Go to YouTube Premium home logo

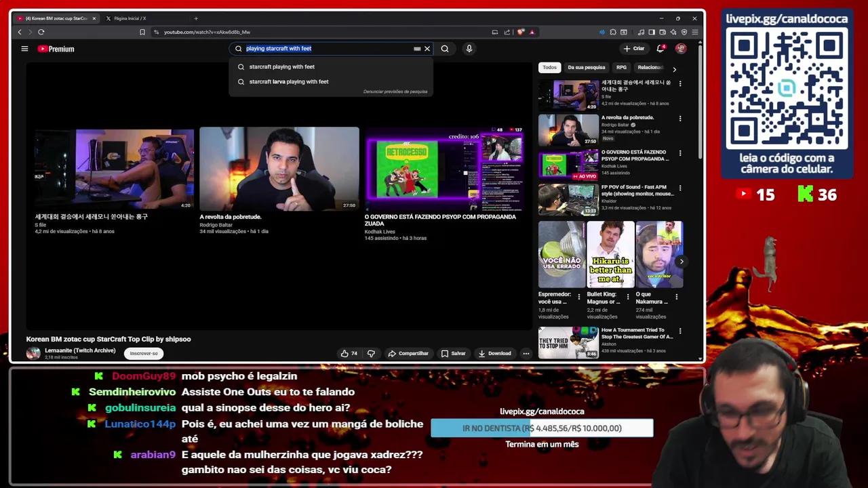(56, 49)
